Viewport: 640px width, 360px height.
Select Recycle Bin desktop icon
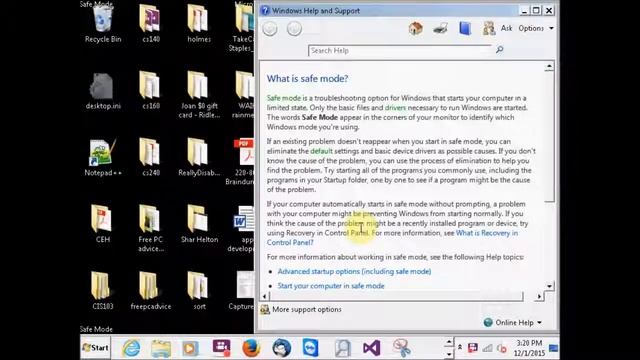(103, 24)
